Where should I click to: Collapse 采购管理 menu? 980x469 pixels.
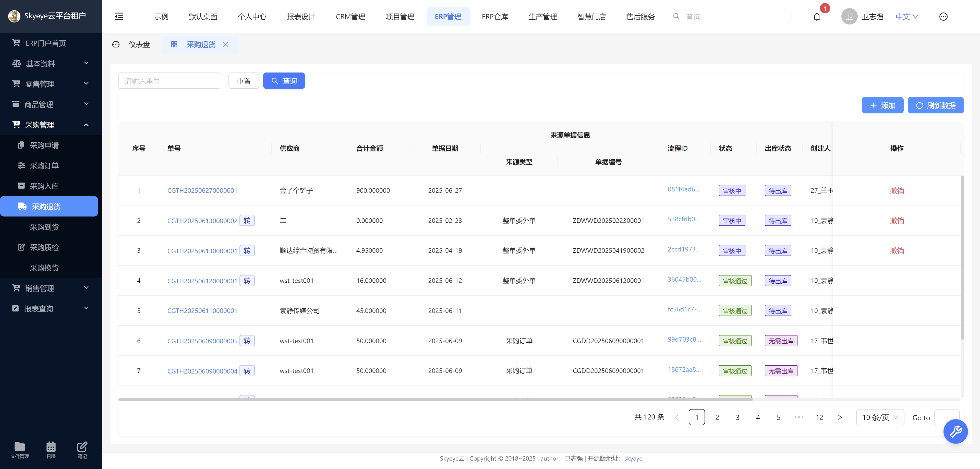click(51, 125)
